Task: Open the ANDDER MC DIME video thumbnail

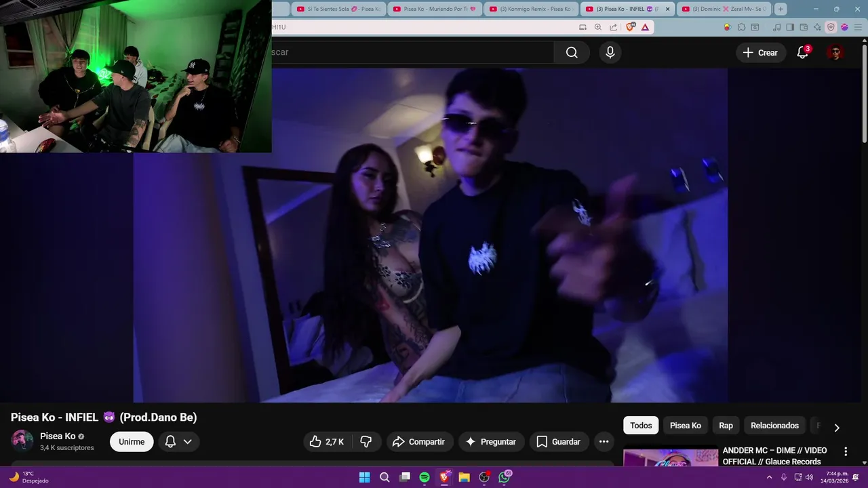Action: point(671,456)
